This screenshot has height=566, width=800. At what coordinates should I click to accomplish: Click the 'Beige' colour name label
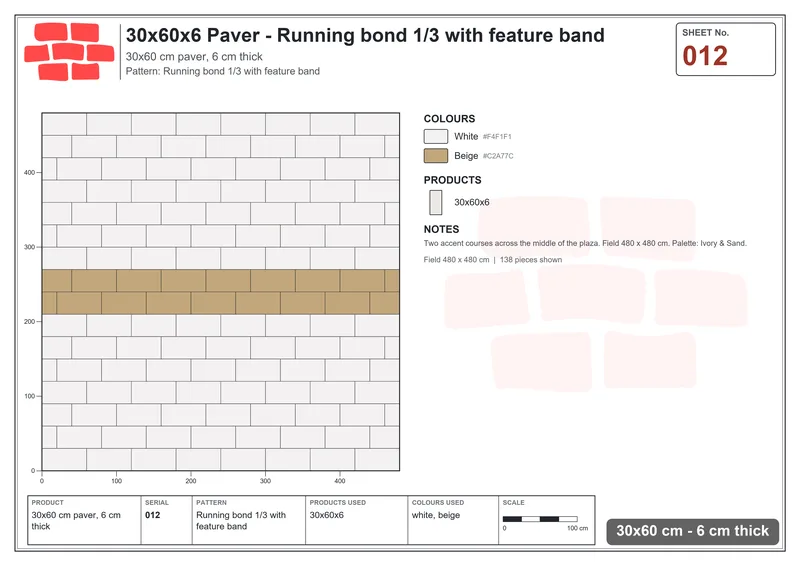coord(466,156)
